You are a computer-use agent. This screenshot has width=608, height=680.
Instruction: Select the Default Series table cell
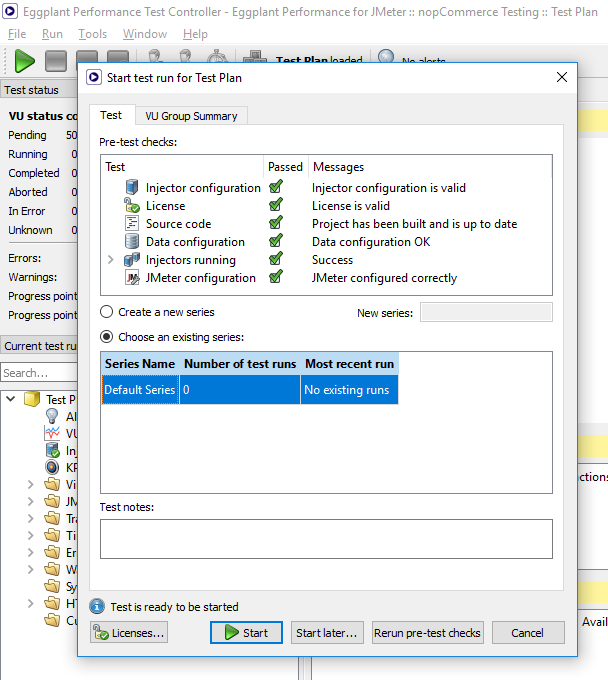[140, 389]
